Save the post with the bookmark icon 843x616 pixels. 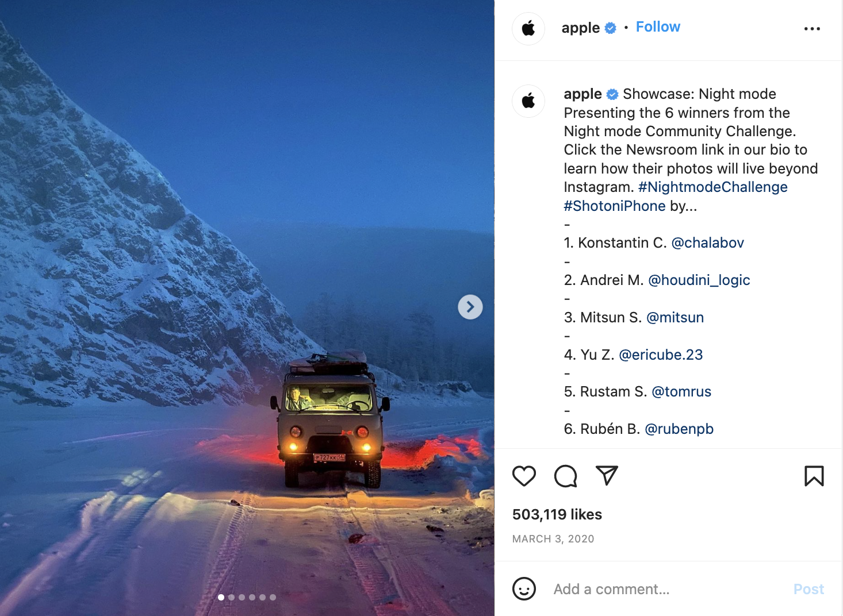click(814, 476)
